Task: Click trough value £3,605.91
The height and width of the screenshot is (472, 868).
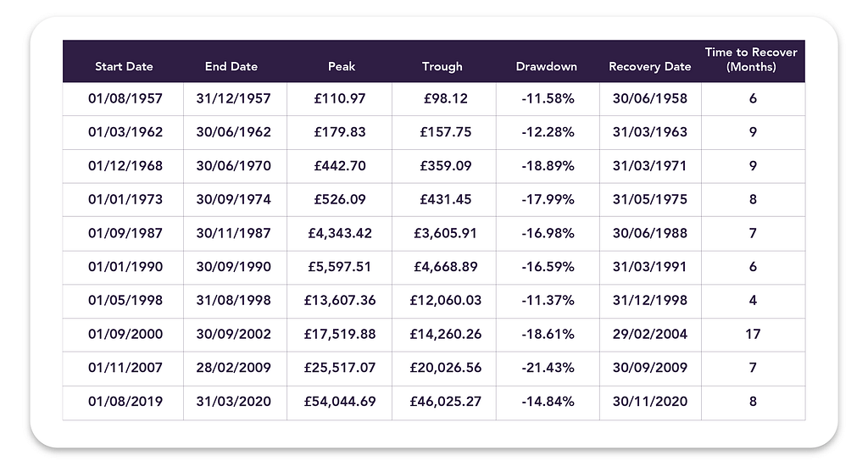Action: click(445, 233)
